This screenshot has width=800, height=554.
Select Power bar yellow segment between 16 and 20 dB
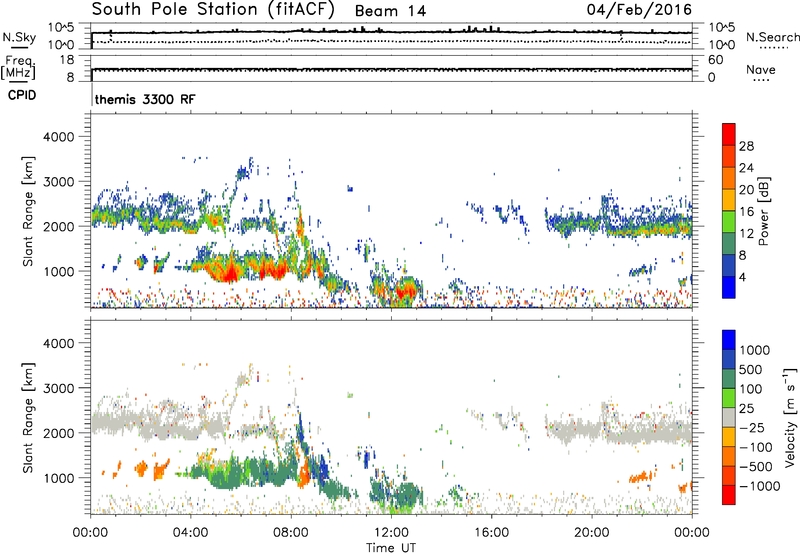pyautogui.click(x=729, y=200)
